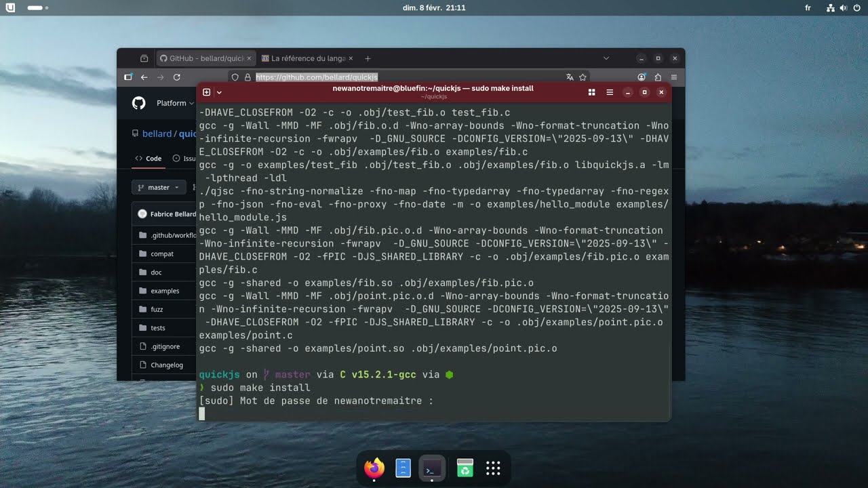Select the Code tab in repository

(148, 159)
